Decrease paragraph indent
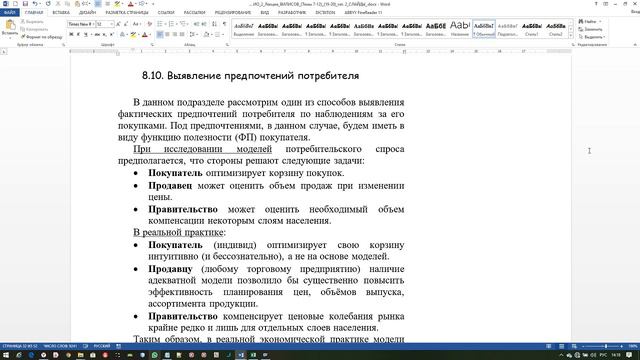The image size is (640, 360). [x=196, y=24]
